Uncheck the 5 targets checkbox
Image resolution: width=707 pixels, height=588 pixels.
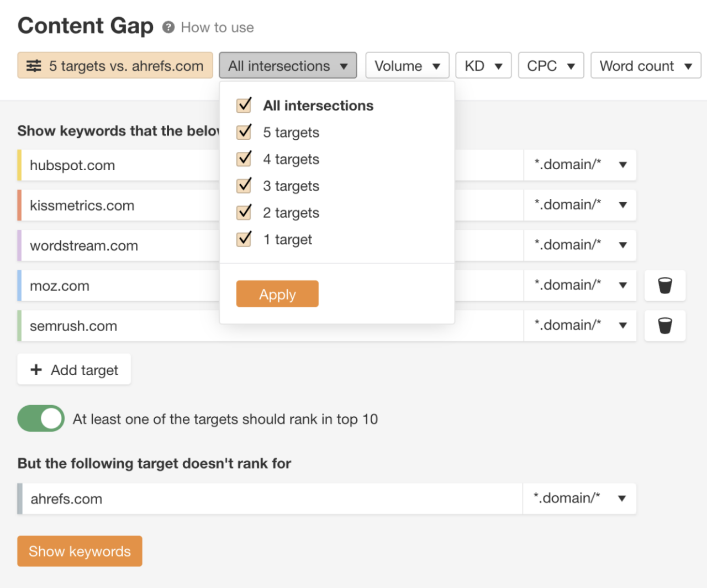(x=244, y=132)
